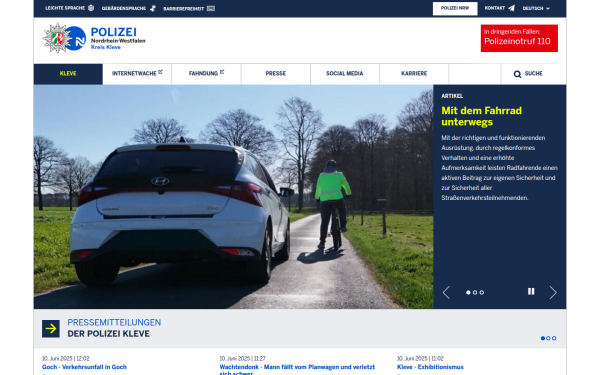Select the first slider dot in the hero

pos(468,292)
